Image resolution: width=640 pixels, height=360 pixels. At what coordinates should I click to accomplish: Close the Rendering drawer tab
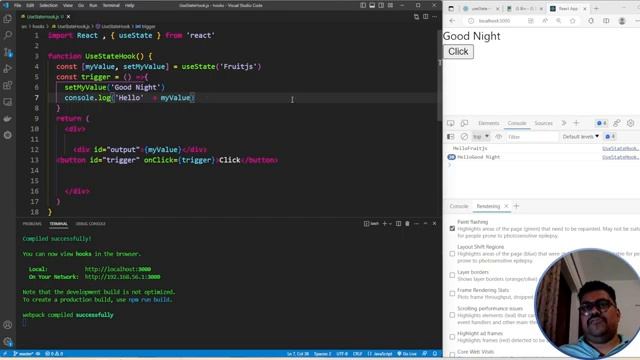coord(506,206)
